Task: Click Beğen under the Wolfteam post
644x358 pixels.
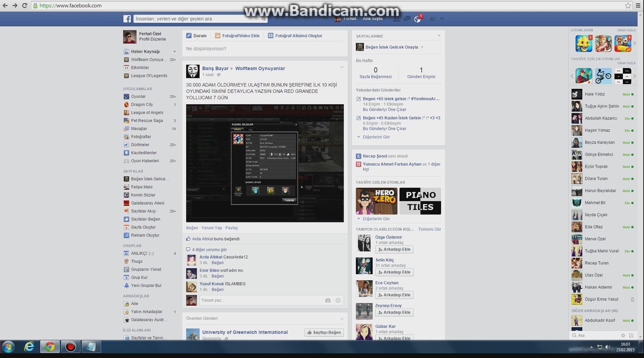Action: [192, 228]
